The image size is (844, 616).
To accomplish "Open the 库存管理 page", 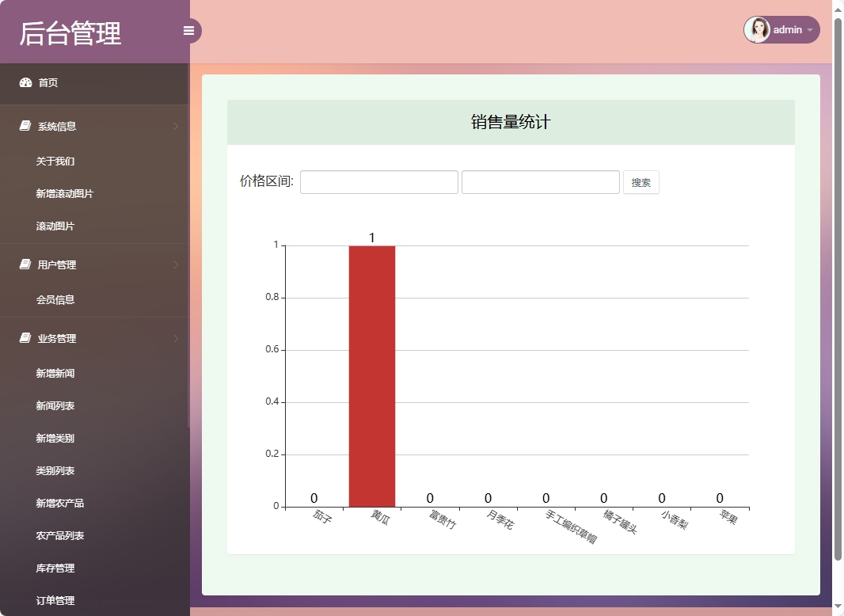I will 54,568.
